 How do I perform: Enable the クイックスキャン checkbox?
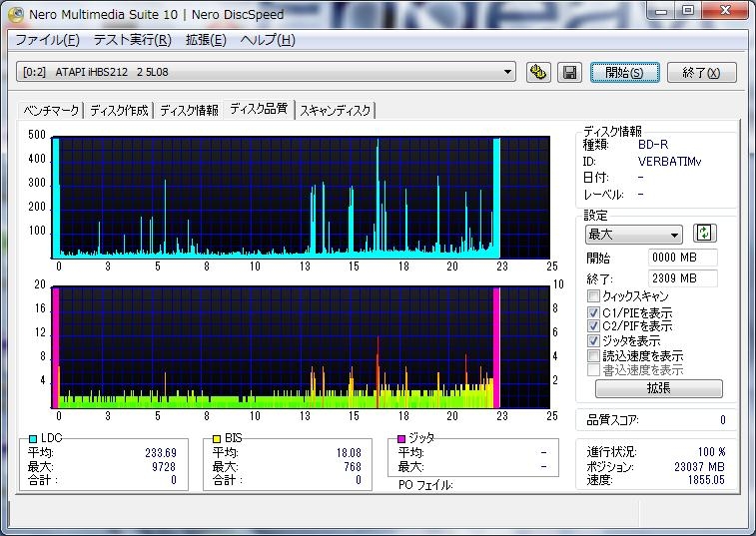(593, 295)
